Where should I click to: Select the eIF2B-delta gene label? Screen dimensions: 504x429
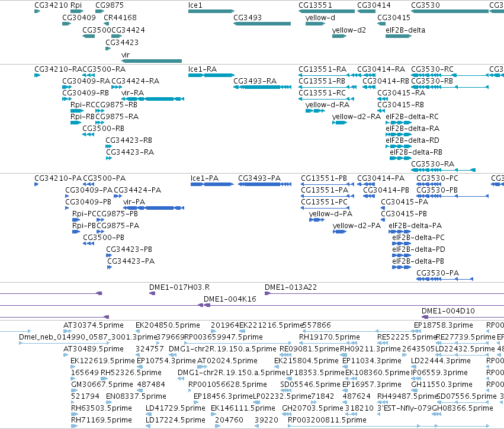[405, 30]
